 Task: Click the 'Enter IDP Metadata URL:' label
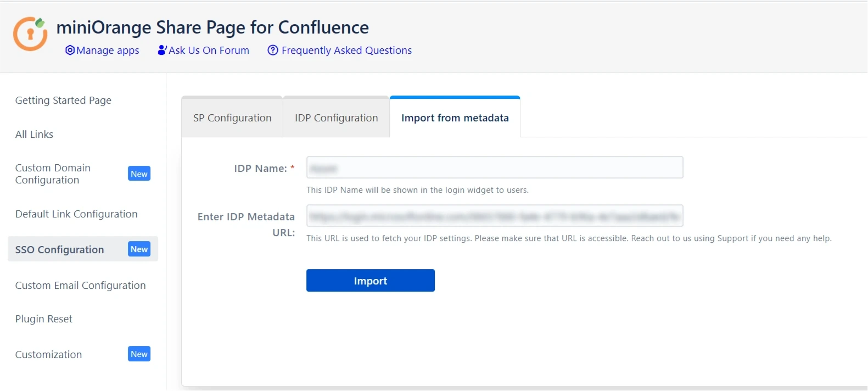point(246,225)
